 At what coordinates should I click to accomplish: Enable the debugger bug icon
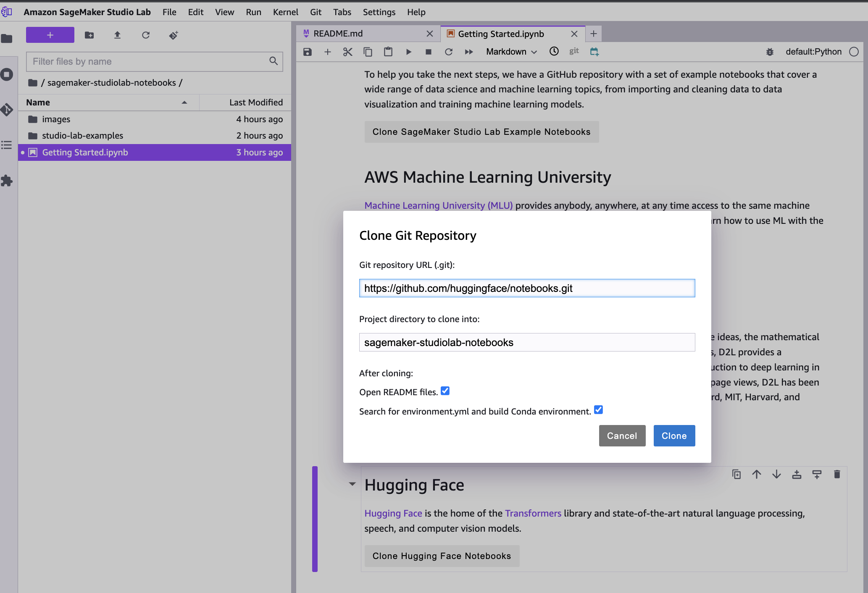point(770,52)
